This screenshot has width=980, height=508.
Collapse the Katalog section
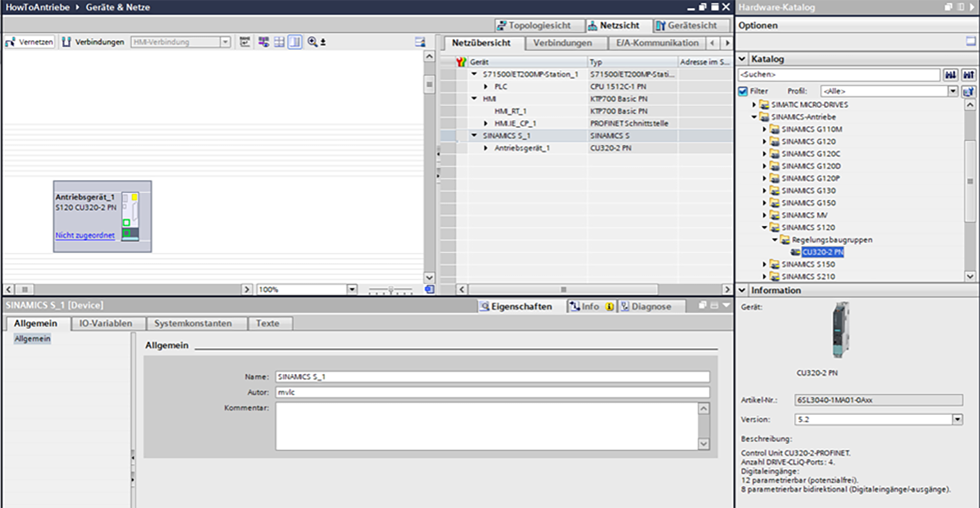743,59
